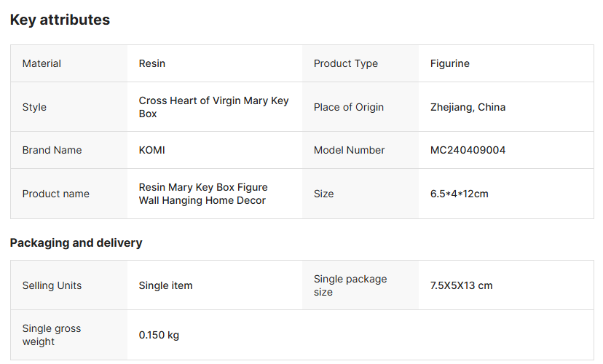Click the "Cross Heart of Virgin Mary" style value
This screenshot has height=364, width=603.
coord(213,107)
